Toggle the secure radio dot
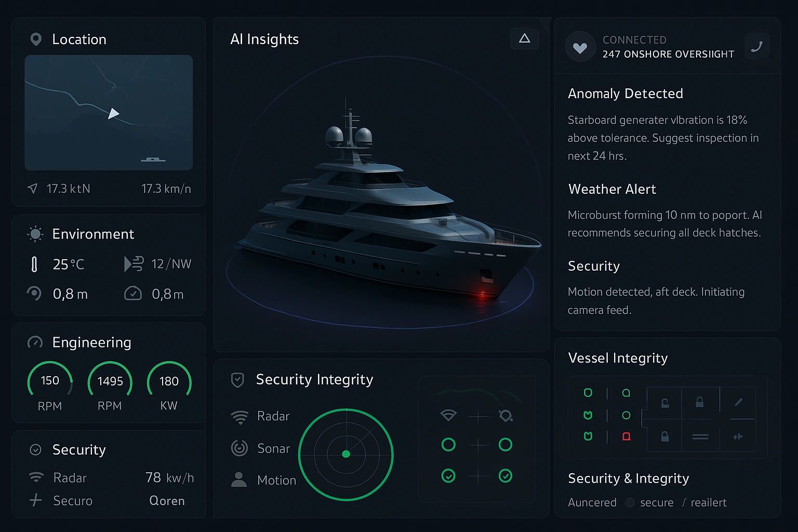The image size is (798, 532). [x=630, y=502]
